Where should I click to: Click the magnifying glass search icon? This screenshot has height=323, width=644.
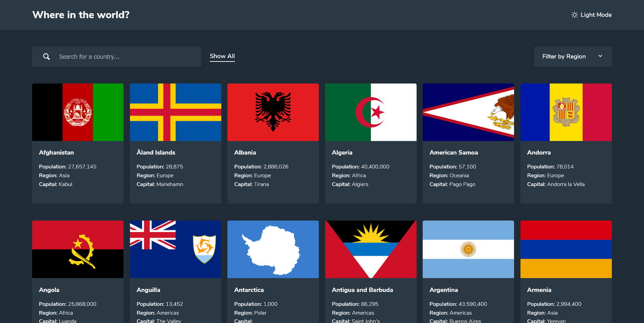pos(46,57)
